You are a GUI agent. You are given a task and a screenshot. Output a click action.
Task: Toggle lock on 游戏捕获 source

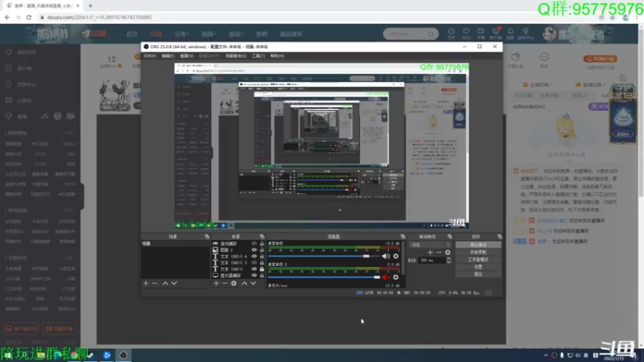[262, 244]
